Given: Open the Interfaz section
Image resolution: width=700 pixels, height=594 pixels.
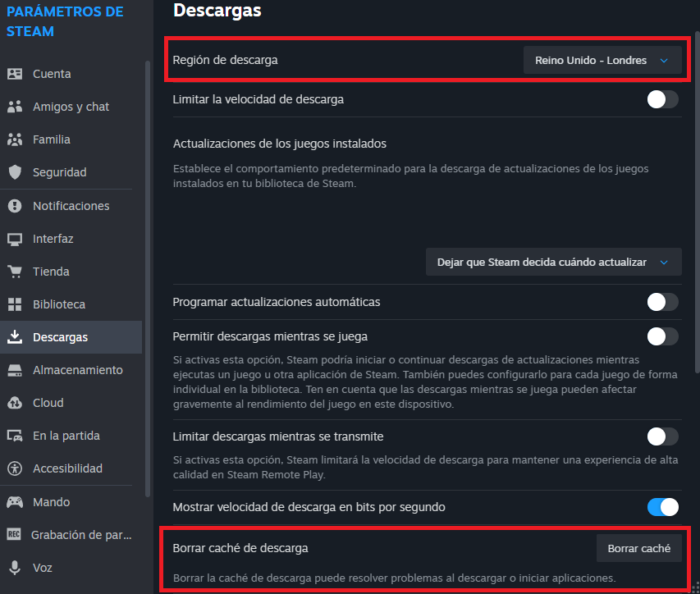Looking at the screenshot, I should coord(71,239).
